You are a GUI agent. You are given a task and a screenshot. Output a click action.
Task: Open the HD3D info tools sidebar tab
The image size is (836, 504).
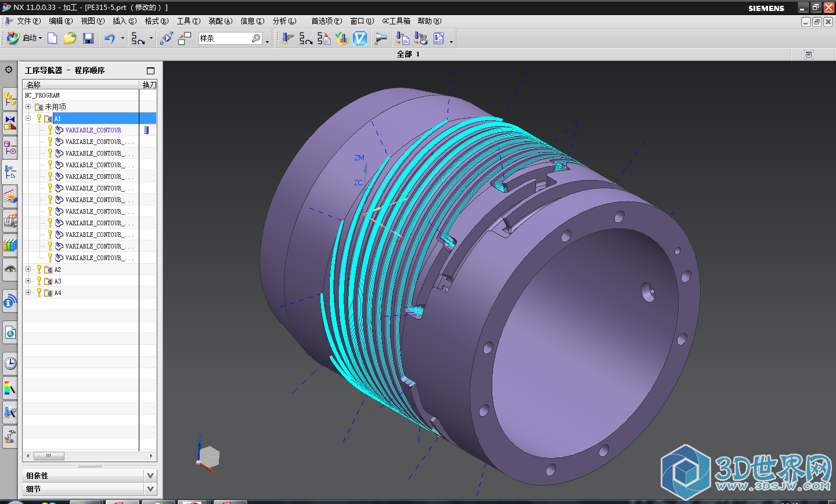(x=10, y=301)
